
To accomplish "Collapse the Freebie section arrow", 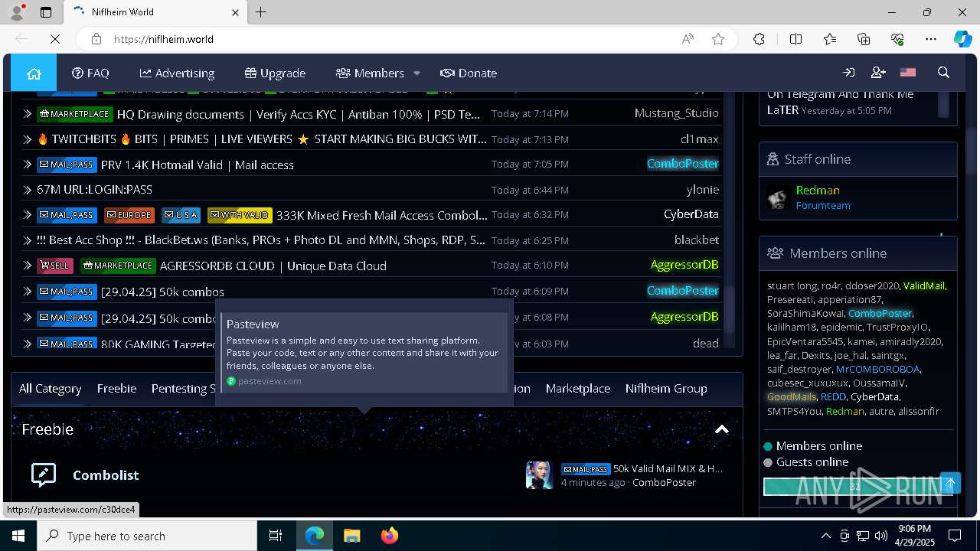I will (x=721, y=429).
